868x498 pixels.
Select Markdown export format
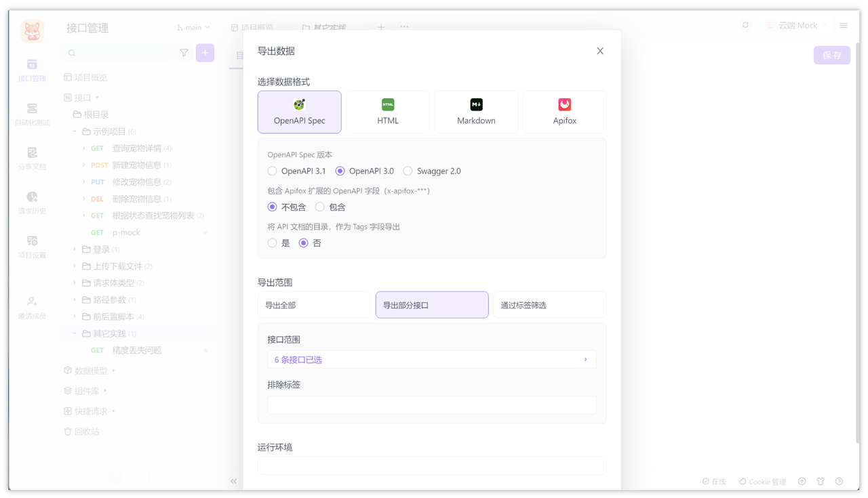coord(476,112)
